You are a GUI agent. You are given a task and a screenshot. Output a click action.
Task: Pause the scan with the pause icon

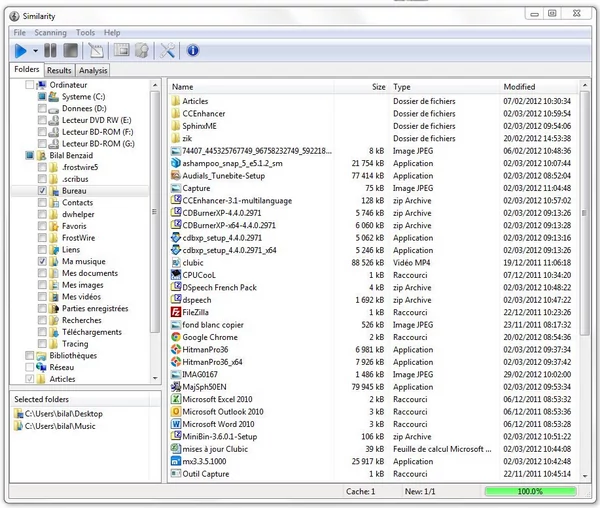(x=51, y=50)
